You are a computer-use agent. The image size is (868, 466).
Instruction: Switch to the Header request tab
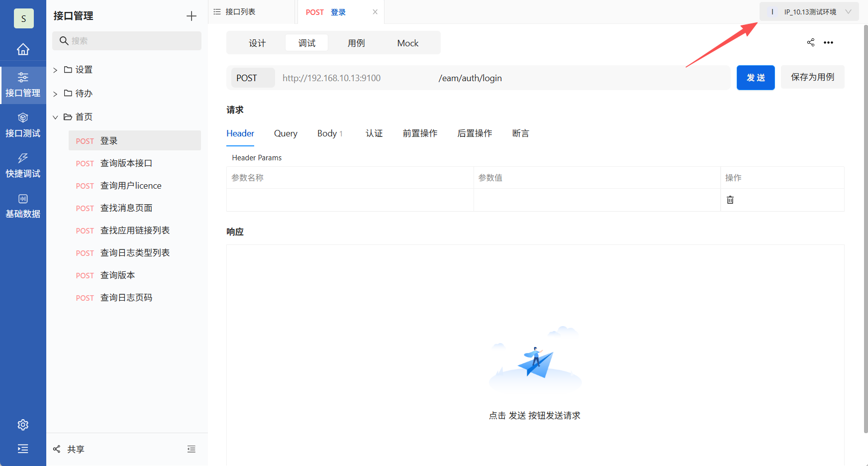point(240,133)
